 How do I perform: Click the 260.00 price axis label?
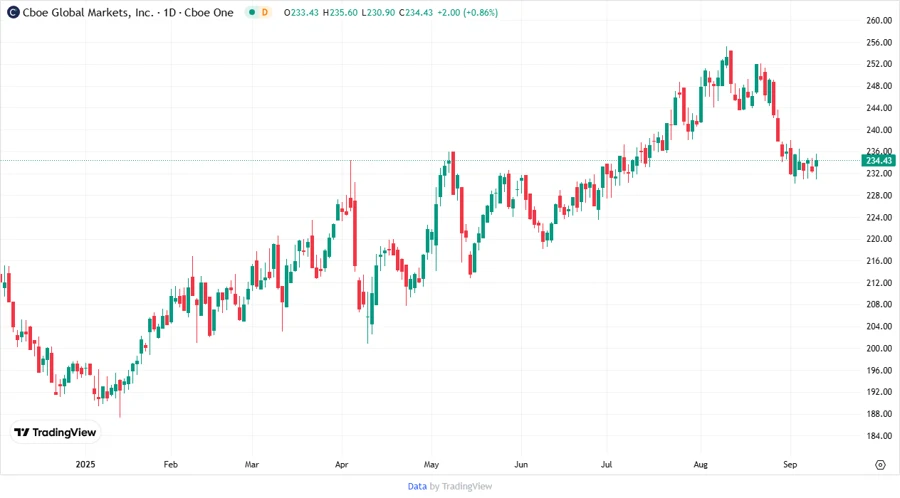pos(879,20)
